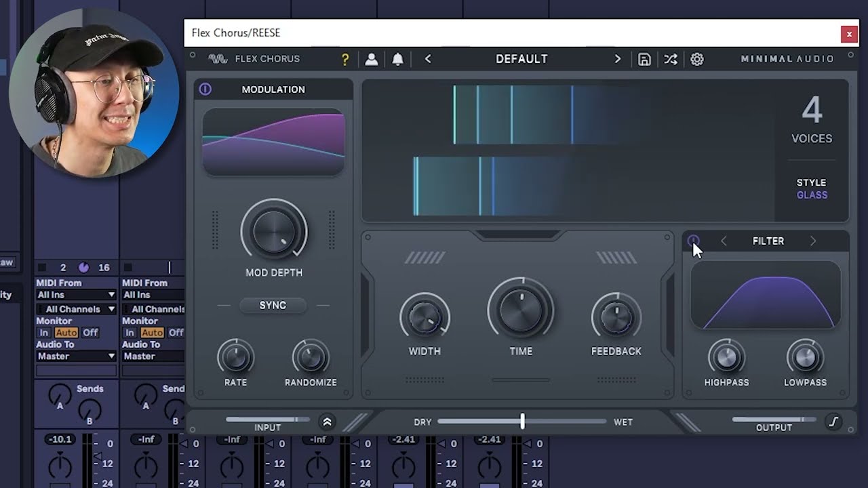Viewport: 868px width, 488px height.
Task: Click the LOWPASS filter knob
Action: (x=805, y=357)
